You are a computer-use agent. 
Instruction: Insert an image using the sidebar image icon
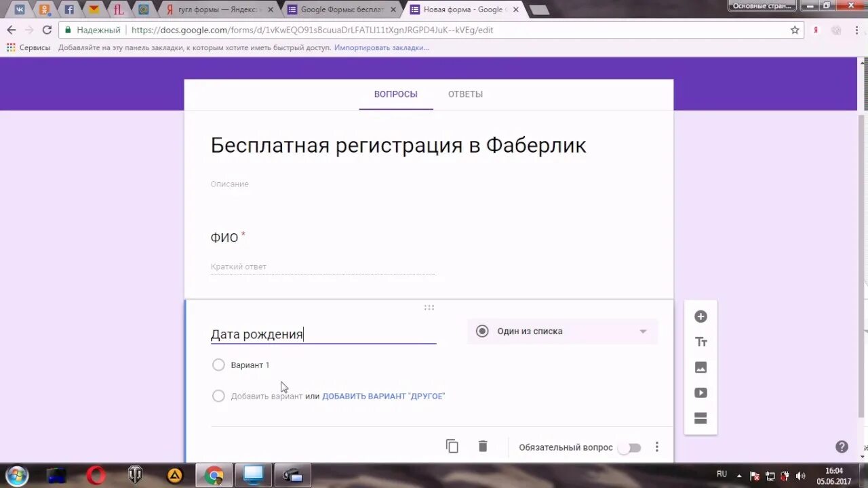(x=701, y=367)
